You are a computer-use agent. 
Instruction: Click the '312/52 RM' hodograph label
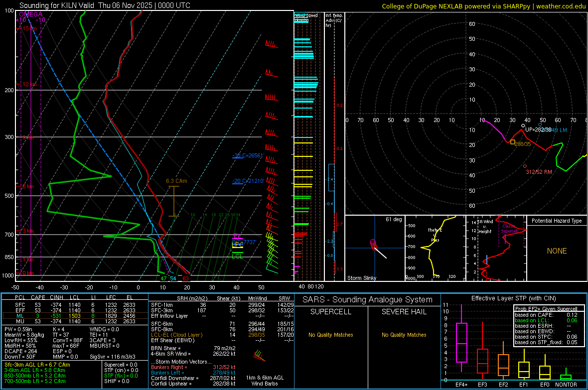coord(539,172)
